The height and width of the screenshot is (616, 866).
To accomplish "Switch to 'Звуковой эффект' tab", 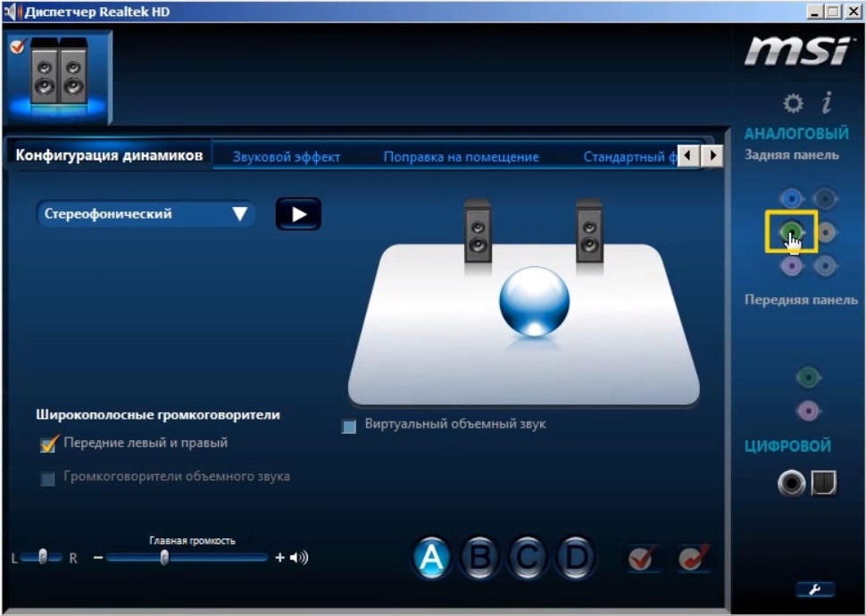I will coord(286,157).
